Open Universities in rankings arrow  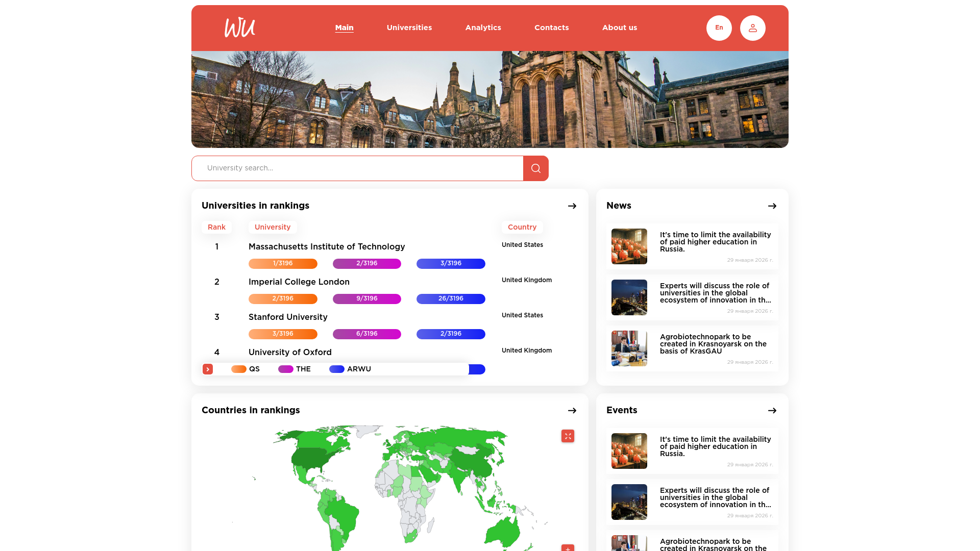(572, 206)
